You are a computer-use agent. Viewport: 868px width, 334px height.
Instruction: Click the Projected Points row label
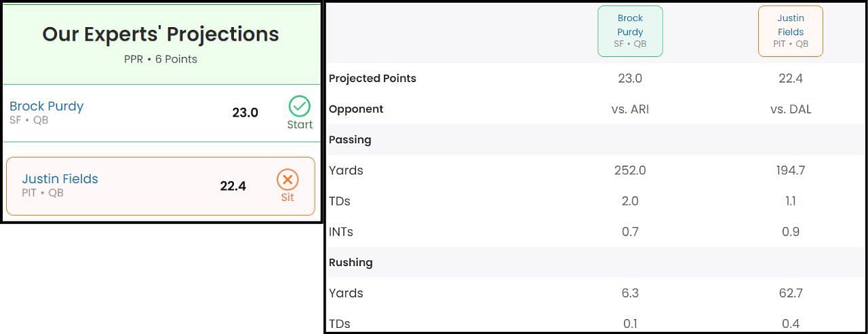pos(372,78)
